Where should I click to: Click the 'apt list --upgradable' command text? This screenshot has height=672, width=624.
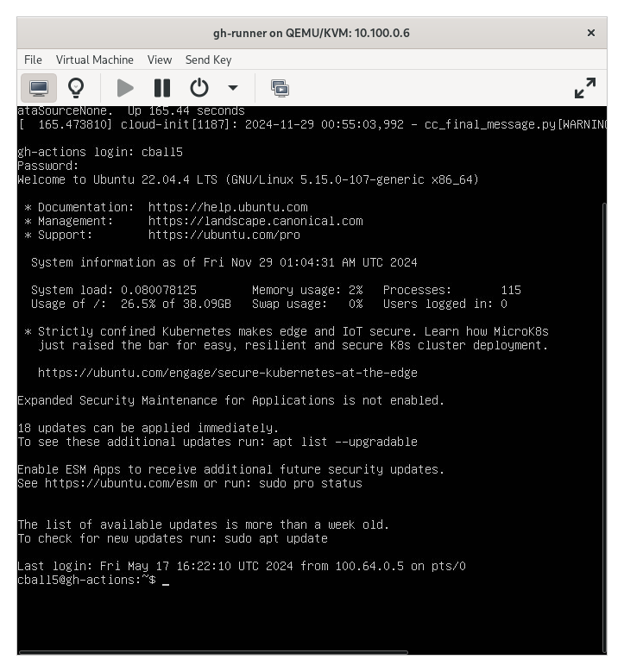pyautogui.click(x=345, y=442)
